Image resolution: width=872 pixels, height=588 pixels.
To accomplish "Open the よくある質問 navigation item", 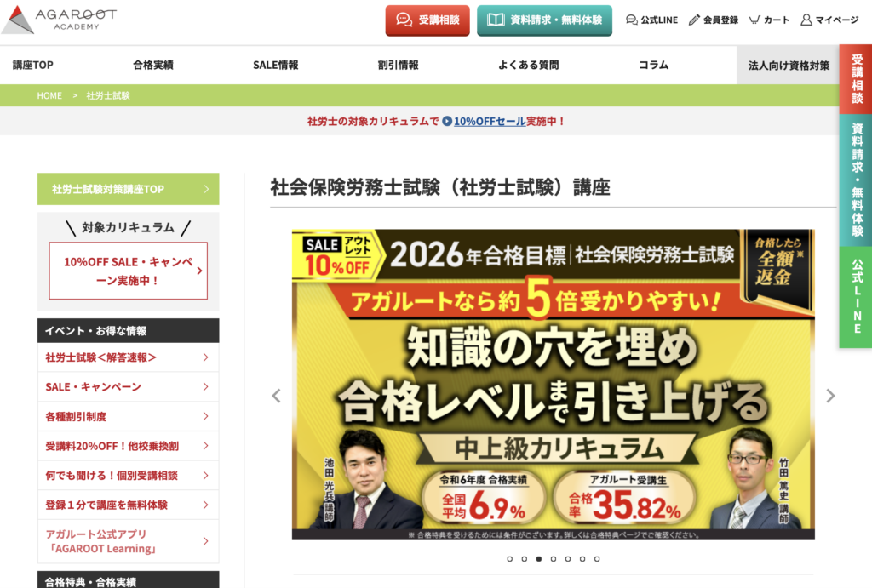I will [528, 65].
